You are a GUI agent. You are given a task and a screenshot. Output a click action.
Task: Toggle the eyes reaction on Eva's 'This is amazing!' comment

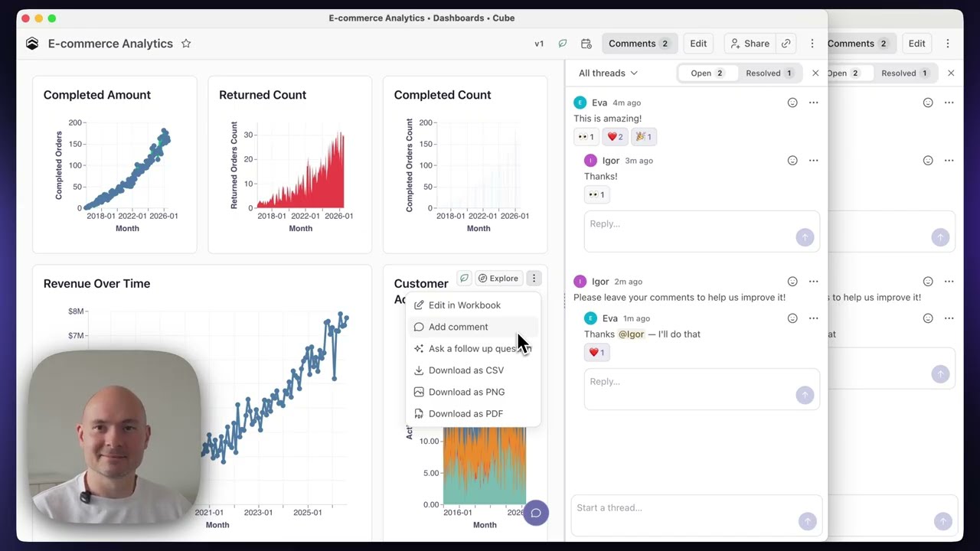(586, 137)
